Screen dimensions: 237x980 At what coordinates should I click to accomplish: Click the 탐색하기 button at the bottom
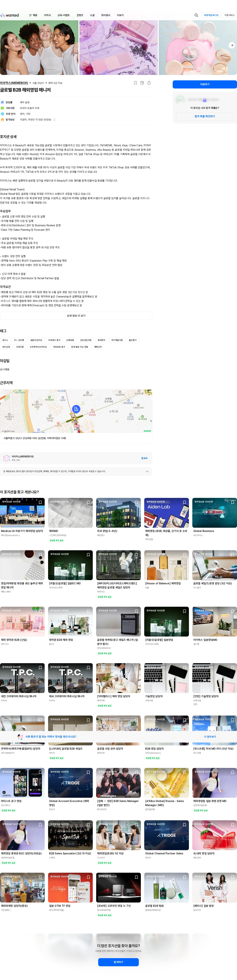click(118, 962)
